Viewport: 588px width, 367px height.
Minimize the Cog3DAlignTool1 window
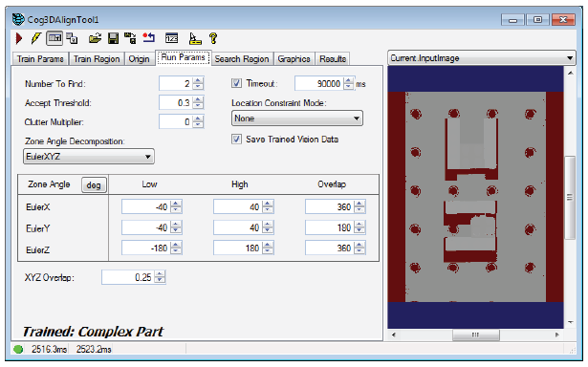coord(512,19)
